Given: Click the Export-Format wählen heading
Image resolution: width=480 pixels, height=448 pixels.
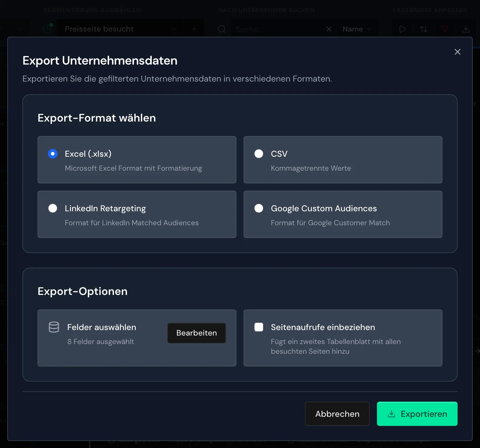Looking at the screenshot, I should (x=97, y=118).
